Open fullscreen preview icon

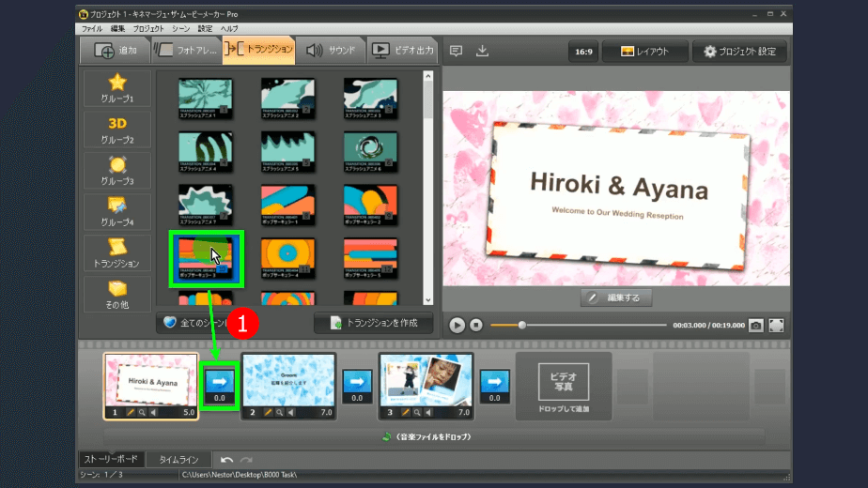777,325
